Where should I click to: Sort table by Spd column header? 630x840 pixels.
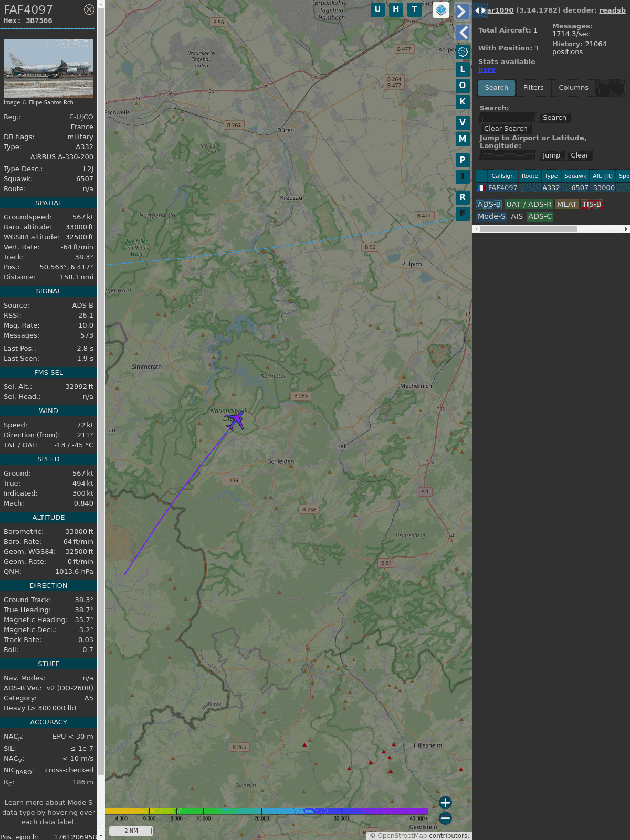click(x=624, y=176)
